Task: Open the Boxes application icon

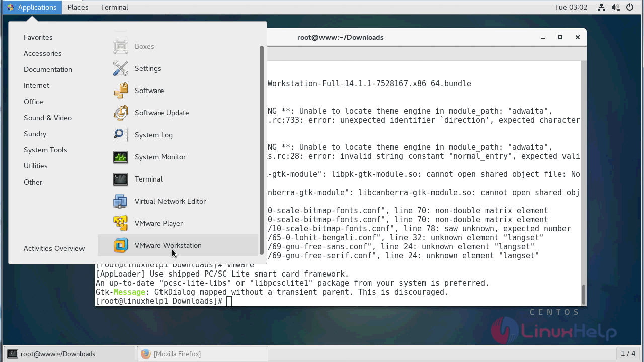Action: pyautogui.click(x=121, y=46)
